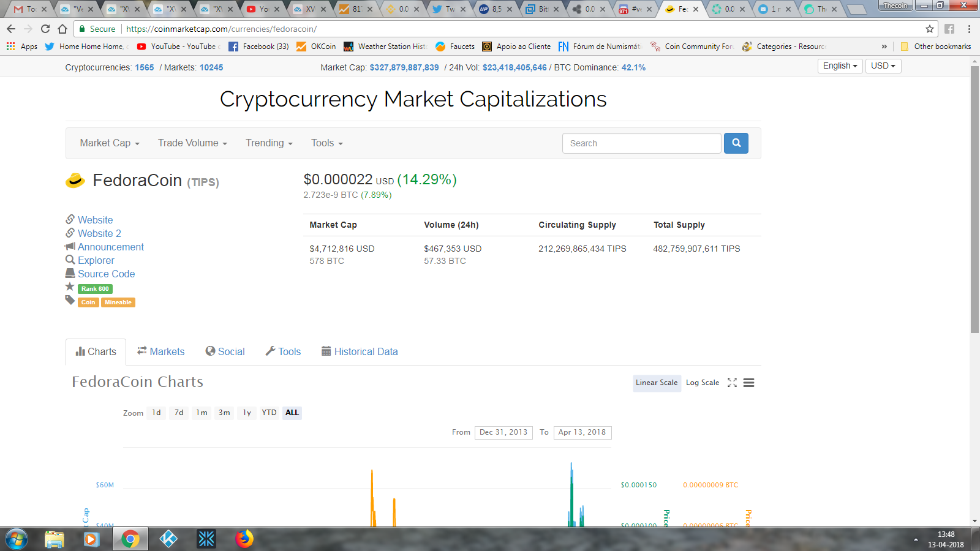Screen dimensions: 980x551
Task: Bookmark page with star icon
Action: pos(930,29)
